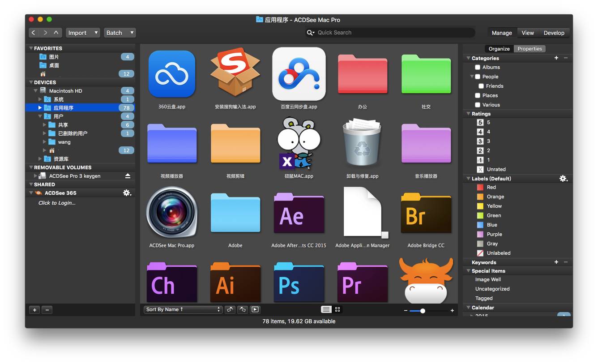598x364 pixels.
Task: Select the orange 视频剪辑 folder
Action: (x=235, y=144)
